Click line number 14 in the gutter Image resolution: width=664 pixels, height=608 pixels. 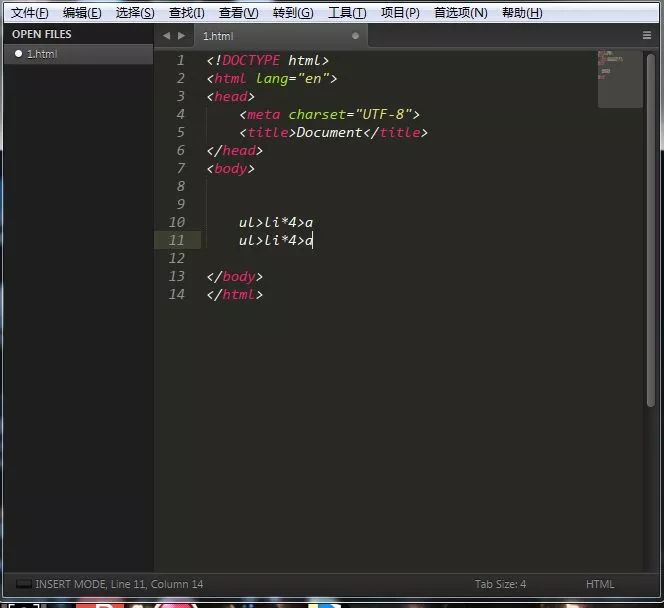coord(177,294)
